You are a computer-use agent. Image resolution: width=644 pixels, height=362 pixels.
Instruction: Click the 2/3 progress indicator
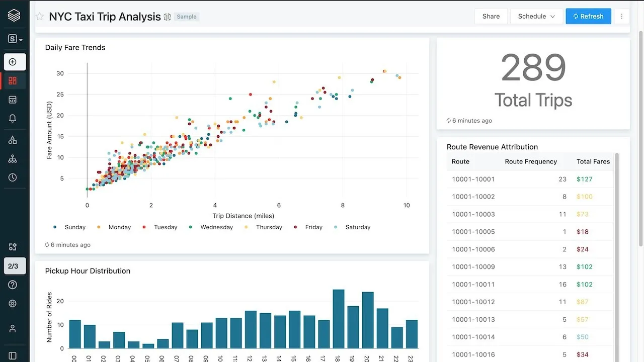15,266
